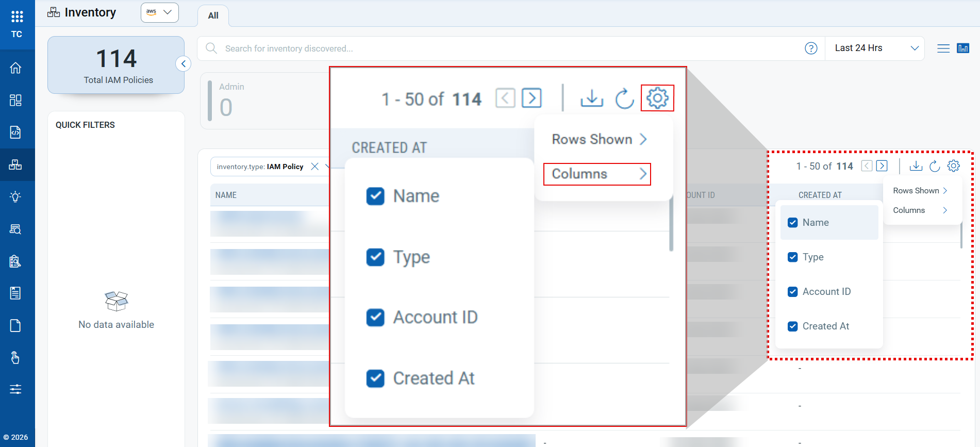Open the AWS cloud provider dropdown

[x=159, y=12]
